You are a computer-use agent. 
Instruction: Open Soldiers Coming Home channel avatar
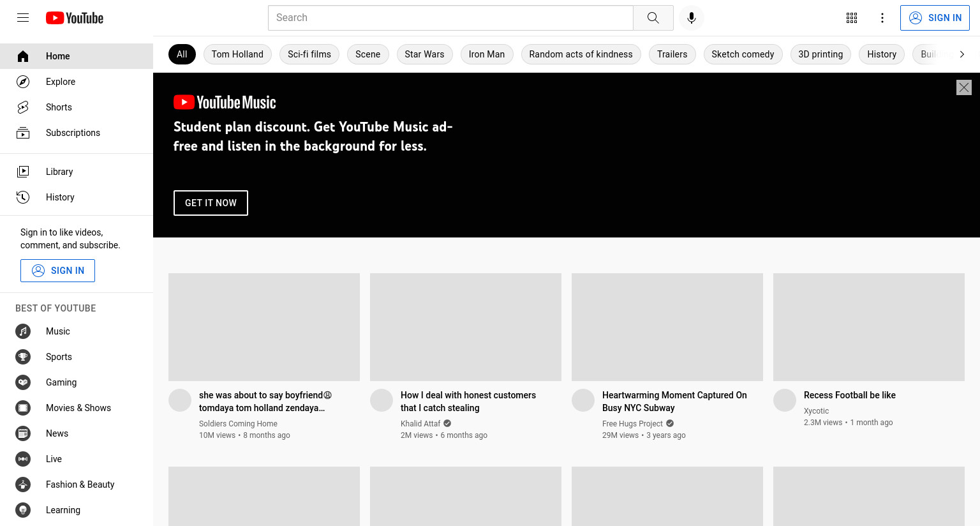(x=180, y=400)
